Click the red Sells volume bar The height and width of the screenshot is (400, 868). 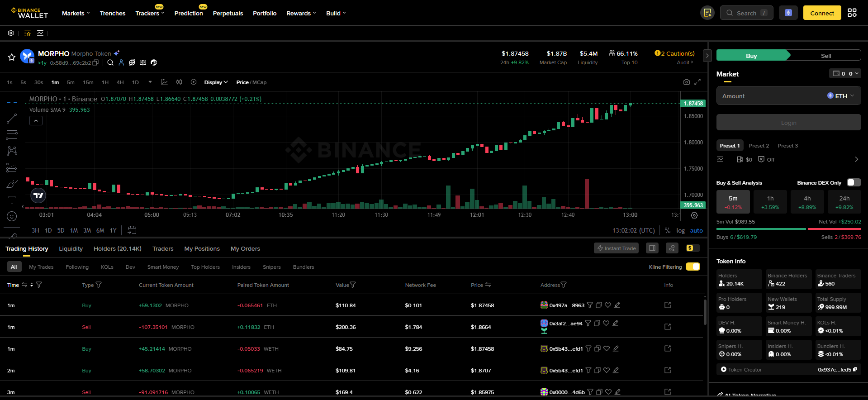tap(834, 229)
